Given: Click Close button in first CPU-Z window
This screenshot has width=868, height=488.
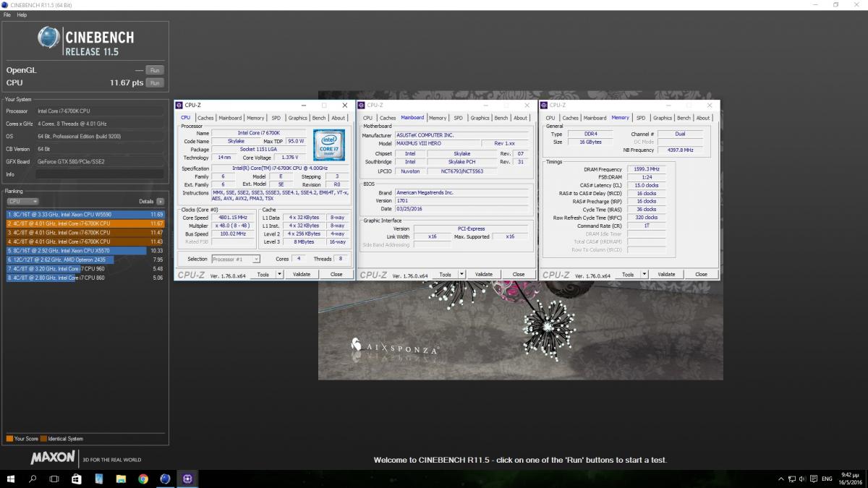Looking at the screenshot, I should point(336,274).
